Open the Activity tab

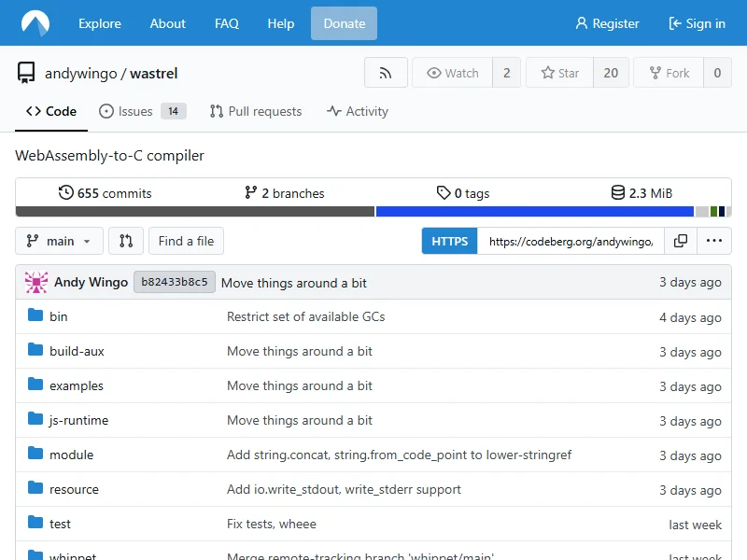[x=358, y=111]
